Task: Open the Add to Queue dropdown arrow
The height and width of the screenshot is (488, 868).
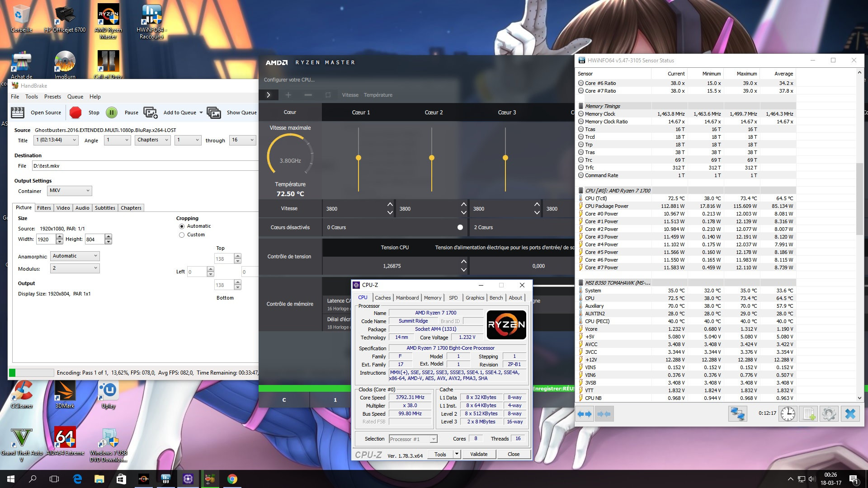Action: click(x=201, y=113)
